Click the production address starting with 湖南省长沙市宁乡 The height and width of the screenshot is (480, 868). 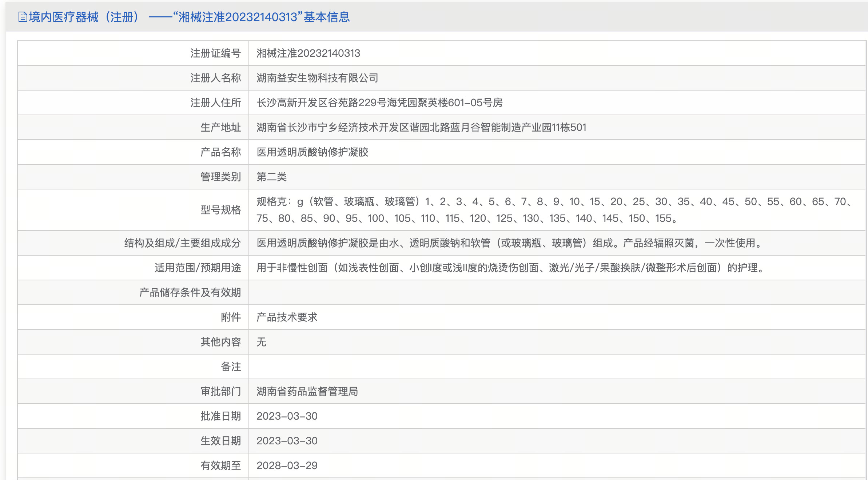coord(421,128)
